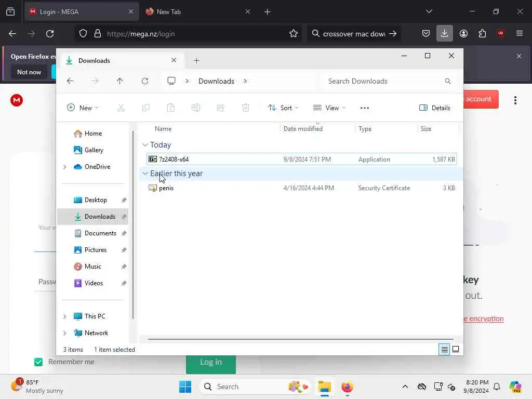This screenshot has height=399, width=532.
Task: Open Firefox extensions puzzle icon
Action: tap(482, 34)
